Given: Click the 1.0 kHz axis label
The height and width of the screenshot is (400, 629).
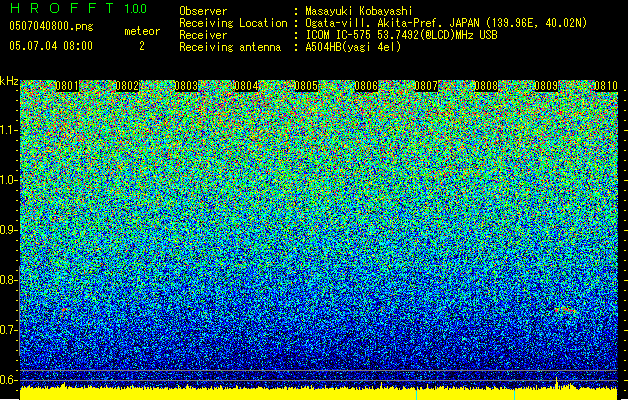Looking at the screenshot, I should 8,180.
